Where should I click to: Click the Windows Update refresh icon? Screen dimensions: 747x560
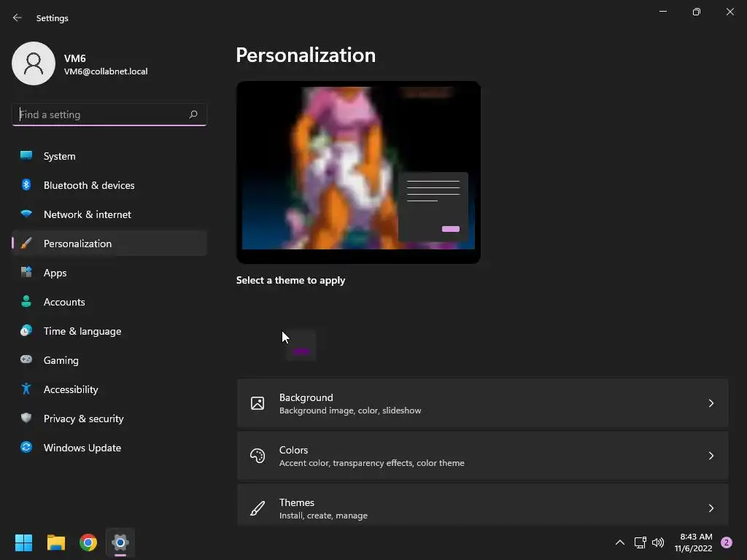pyautogui.click(x=26, y=447)
